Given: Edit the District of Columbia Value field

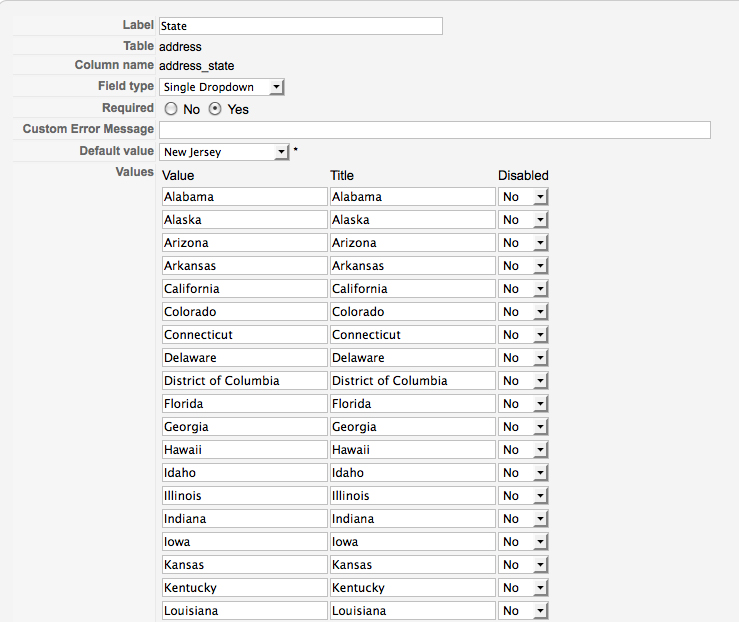Looking at the screenshot, I should pos(244,381).
